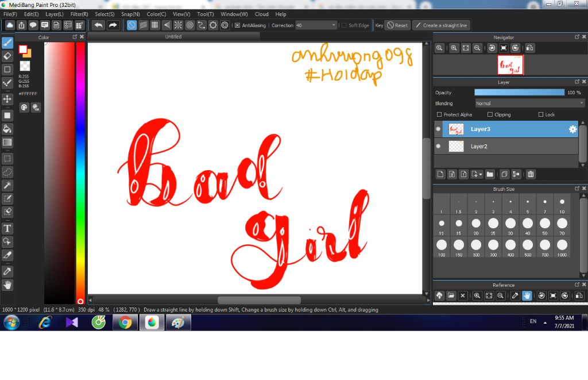Image resolution: width=588 pixels, height=380 pixels.
Task: Hide Layer3 using its visibility dot
Action: [438, 129]
